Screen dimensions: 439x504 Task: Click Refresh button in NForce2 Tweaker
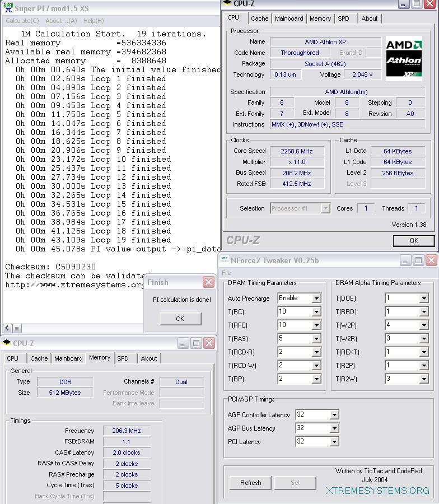click(x=251, y=483)
